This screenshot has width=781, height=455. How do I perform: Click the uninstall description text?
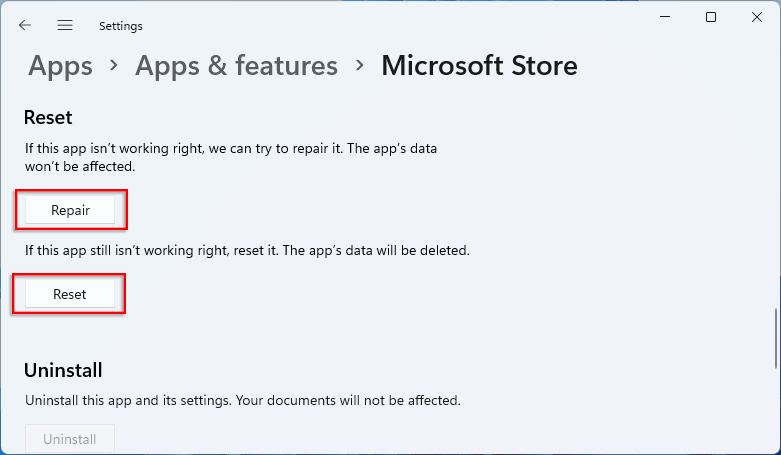coord(242,400)
